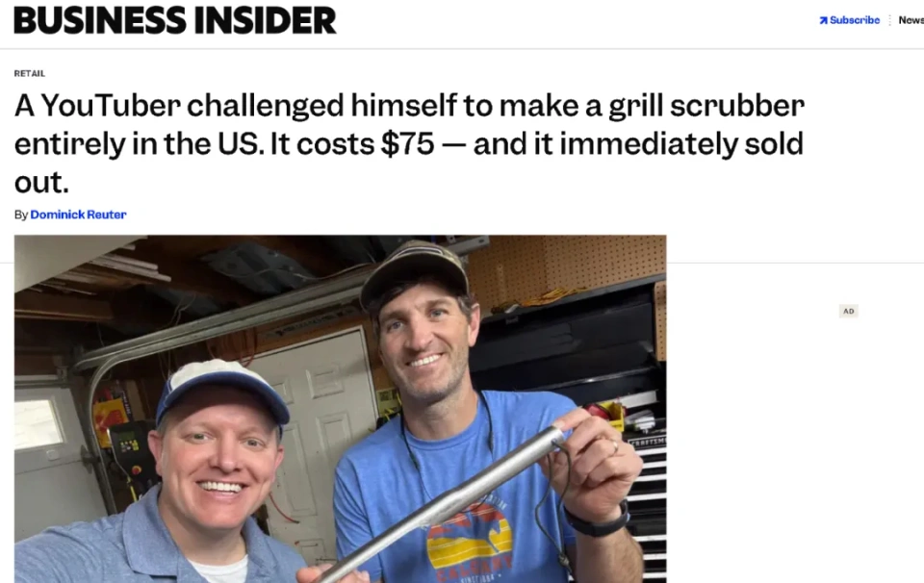Click the small AD label badge
924x583 pixels.
849,311
